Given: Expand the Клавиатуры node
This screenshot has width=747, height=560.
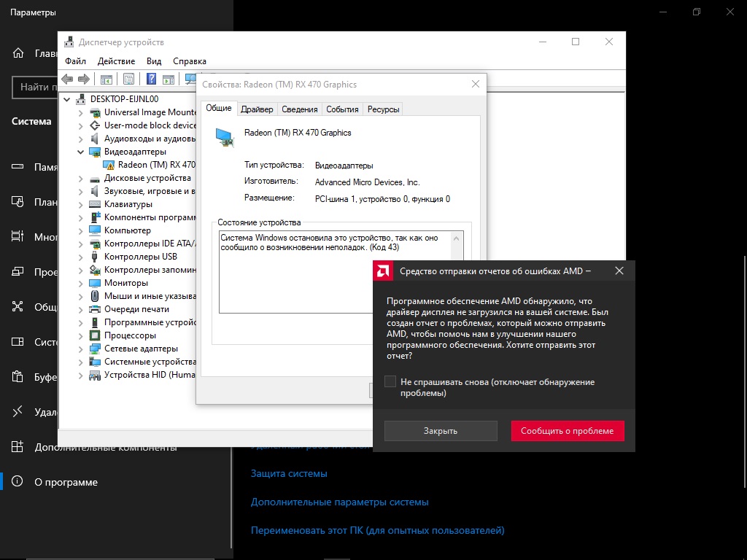Looking at the screenshot, I should 80,205.
